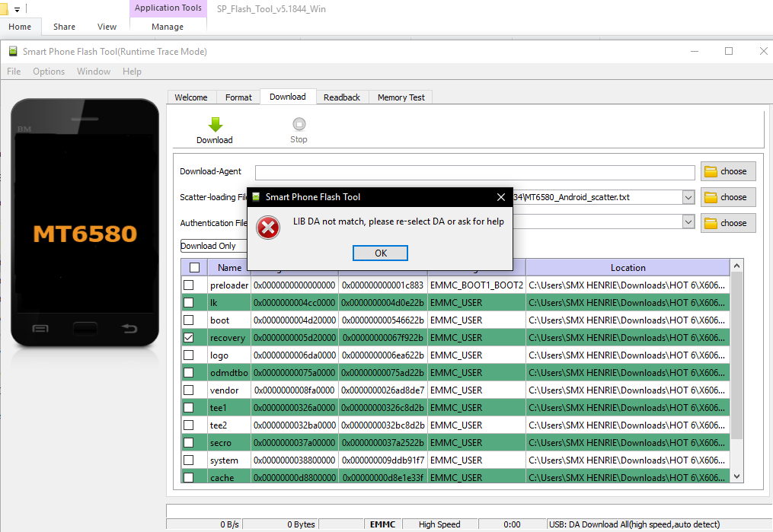The height and width of the screenshot is (532, 773).
Task: Click the Flash Tool app icon in title bar
Action: pyautogui.click(x=13, y=51)
